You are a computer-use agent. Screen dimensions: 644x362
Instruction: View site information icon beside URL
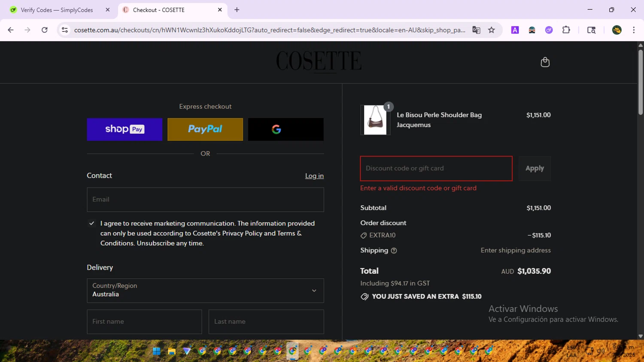click(x=65, y=30)
